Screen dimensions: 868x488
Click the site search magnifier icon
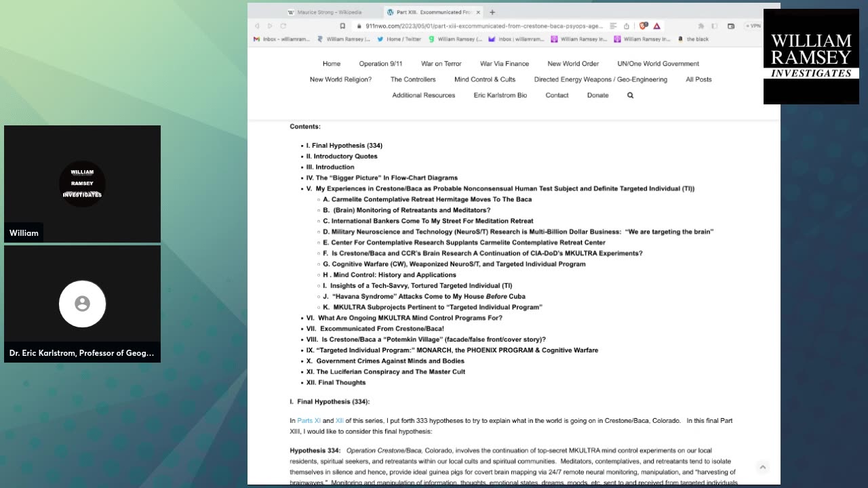click(x=630, y=96)
